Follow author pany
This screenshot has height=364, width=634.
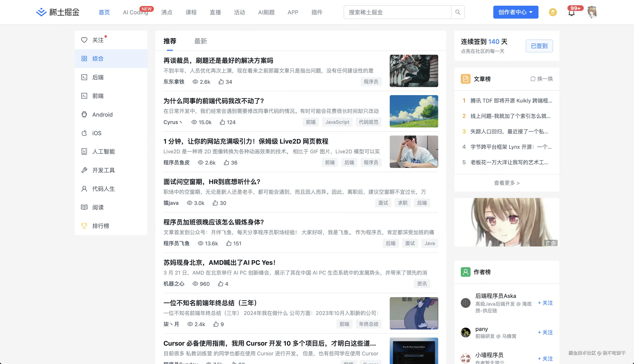545,332
